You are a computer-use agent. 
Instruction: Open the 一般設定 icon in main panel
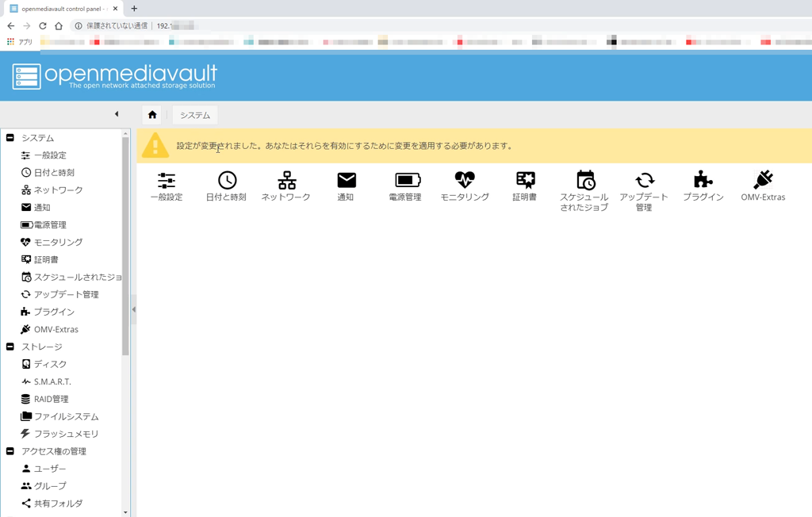pos(167,181)
